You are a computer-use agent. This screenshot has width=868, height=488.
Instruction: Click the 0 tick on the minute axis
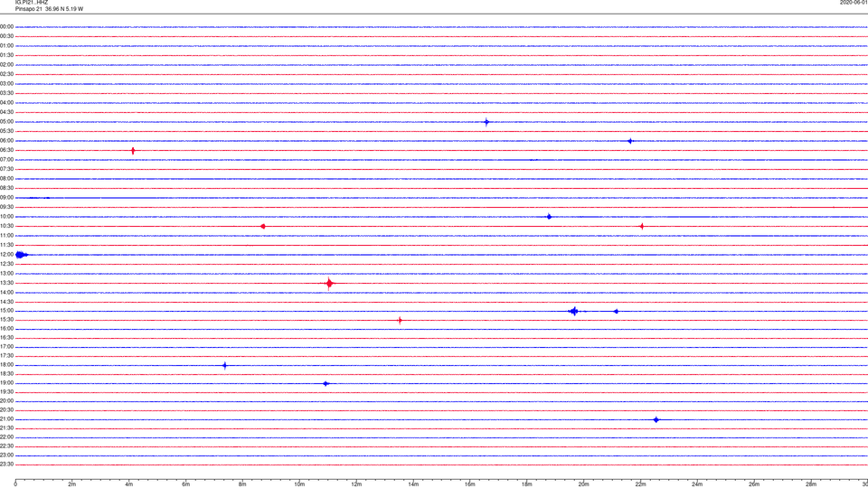click(15, 484)
